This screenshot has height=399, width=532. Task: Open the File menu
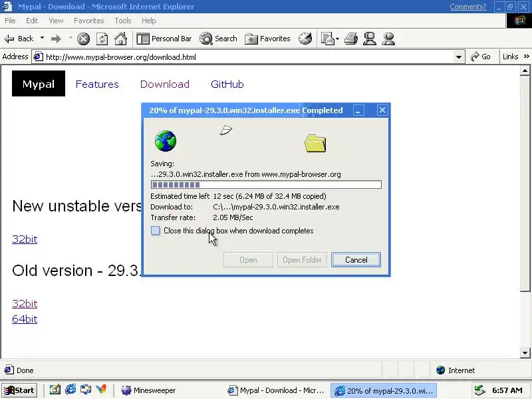[10, 21]
